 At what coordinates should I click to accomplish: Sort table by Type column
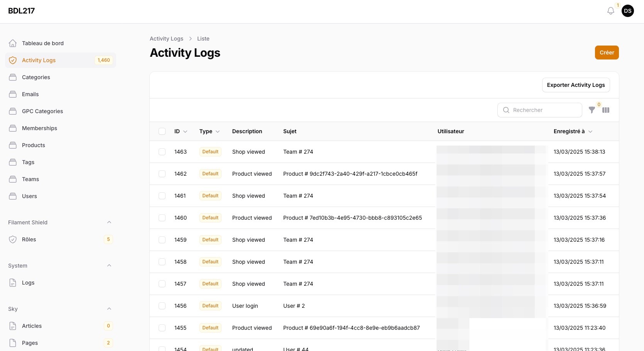(210, 131)
